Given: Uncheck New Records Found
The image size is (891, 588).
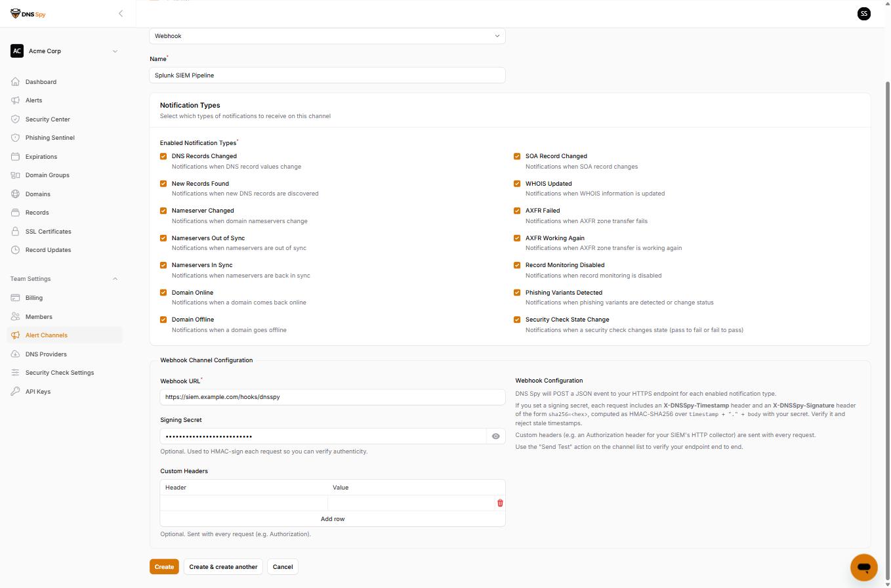Looking at the screenshot, I should coord(163,184).
